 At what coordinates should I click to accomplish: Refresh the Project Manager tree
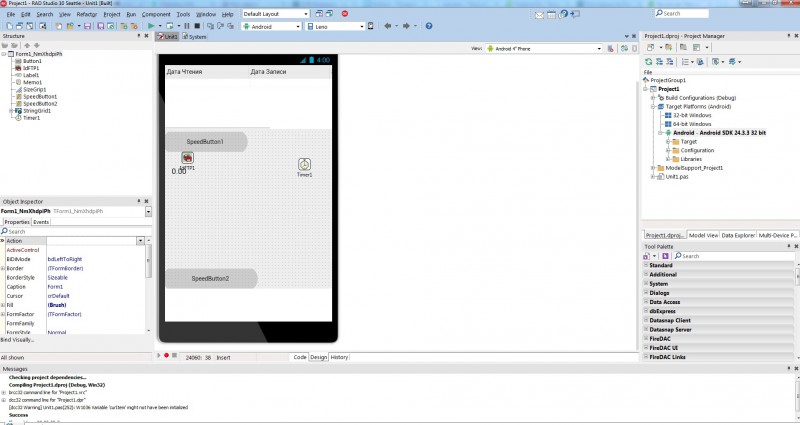coord(648,62)
